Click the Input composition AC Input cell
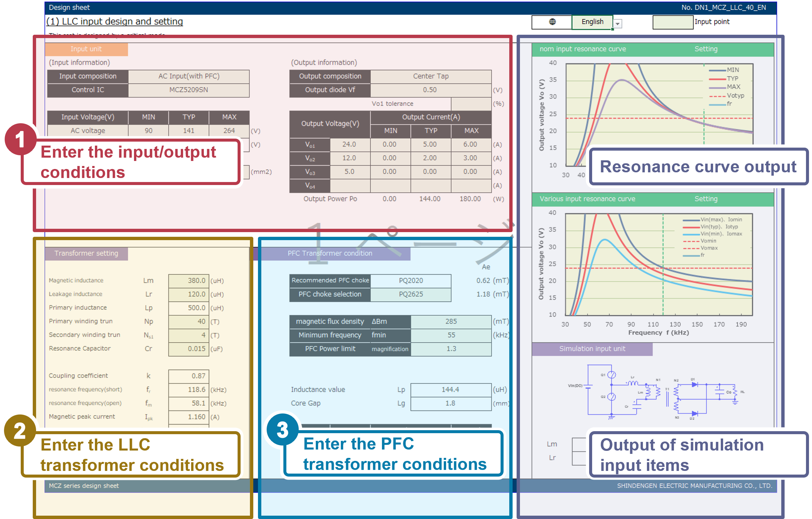 coord(188,76)
